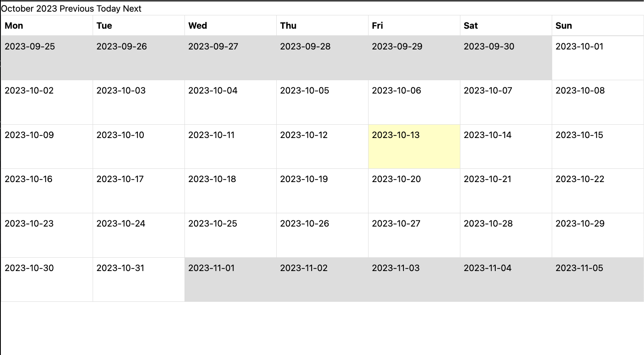Screen dimensions: 644x355
Task: Go to Today in calendar
Action: pyautogui.click(x=108, y=9)
